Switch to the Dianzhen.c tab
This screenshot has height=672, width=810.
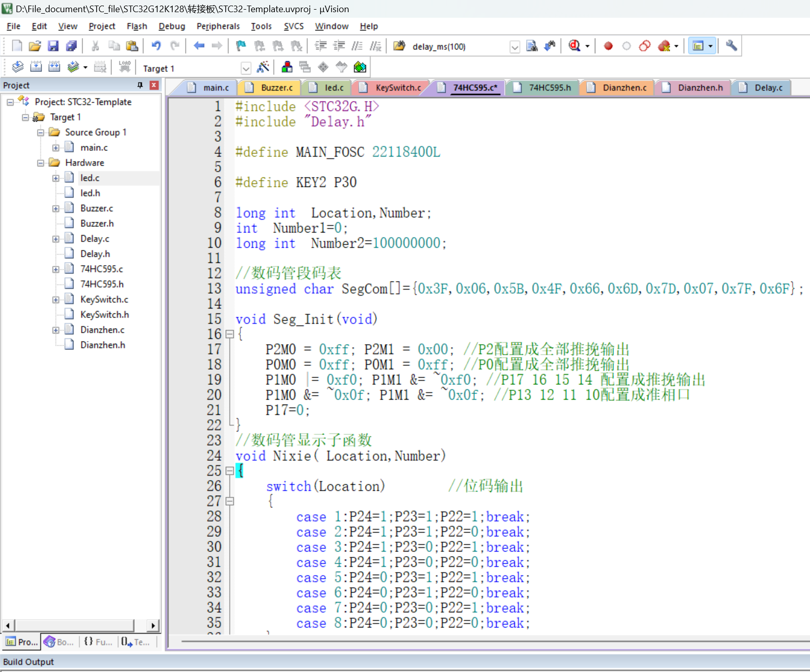coord(624,88)
